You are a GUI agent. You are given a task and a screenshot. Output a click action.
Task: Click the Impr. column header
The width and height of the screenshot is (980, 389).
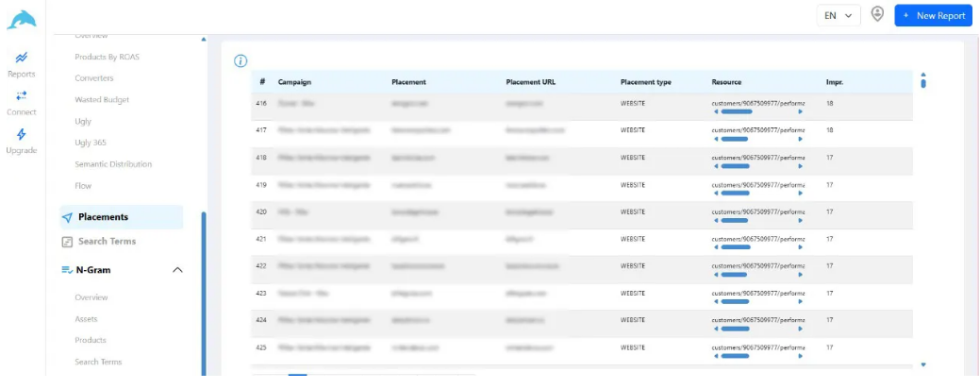[835, 82]
